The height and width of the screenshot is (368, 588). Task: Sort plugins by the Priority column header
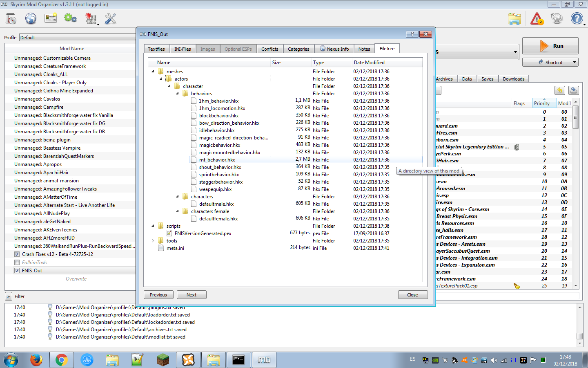coord(543,103)
